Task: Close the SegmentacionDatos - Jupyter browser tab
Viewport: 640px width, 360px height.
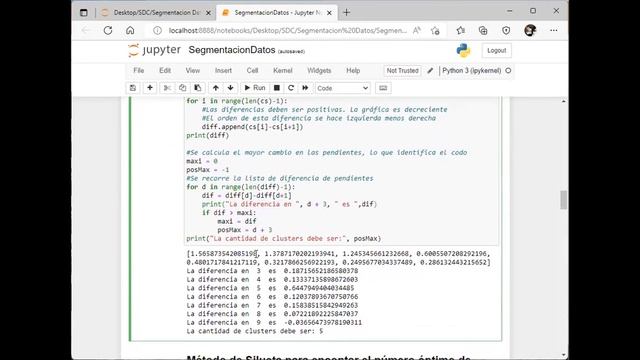Action: [x=329, y=13]
